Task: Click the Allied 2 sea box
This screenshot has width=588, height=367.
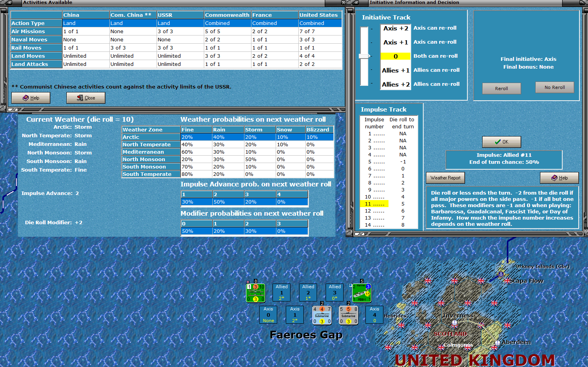Action: click(x=308, y=292)
